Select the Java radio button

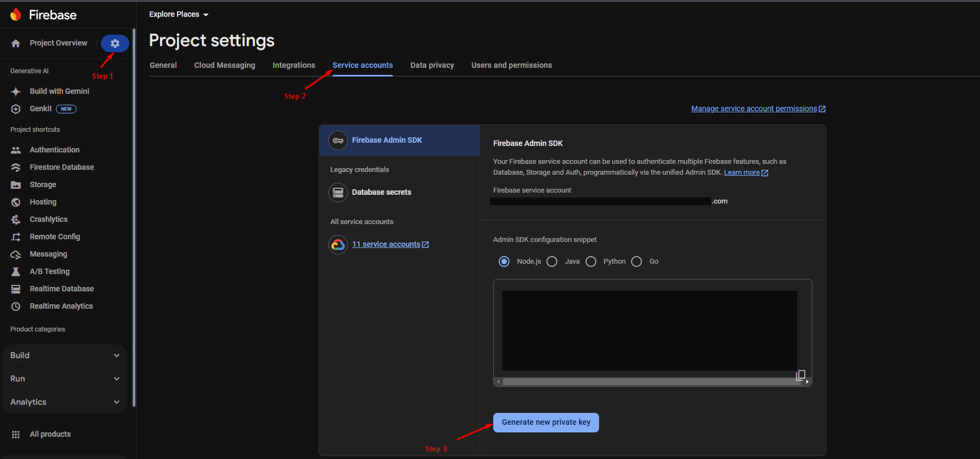pyautogui.click(x=552, y=262)
